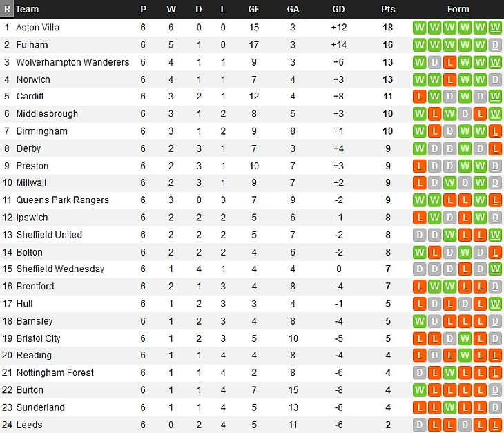
Task: Open Nottingham Forest's win form badge
Action: [449, 373]
